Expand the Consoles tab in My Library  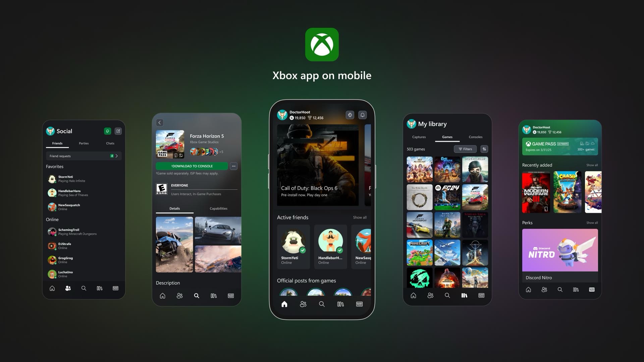coord(475,137)
